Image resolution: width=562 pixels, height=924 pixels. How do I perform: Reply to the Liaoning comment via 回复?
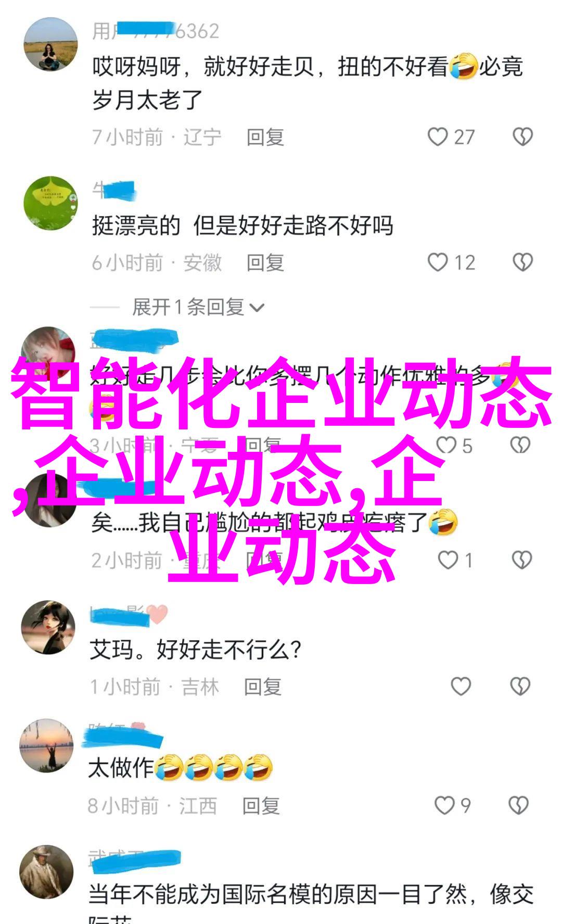coord(265,137)
